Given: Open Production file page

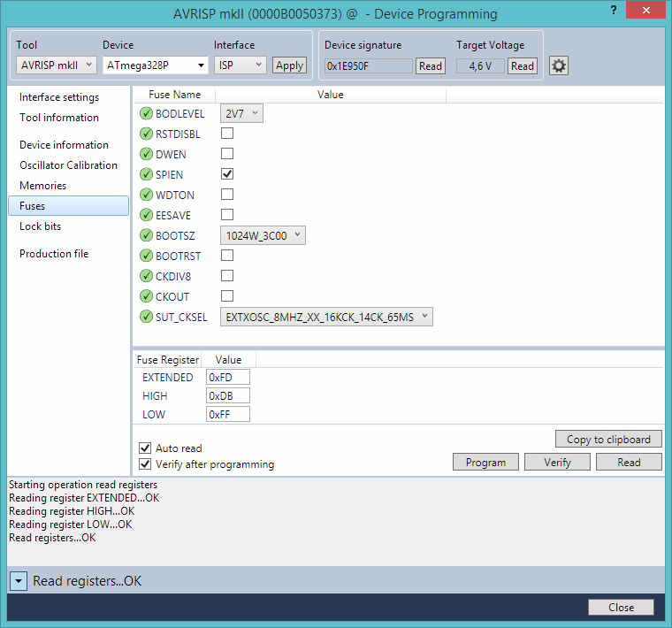Looking at the screenshot, I should pyautogui.click(x=54, y=254).
